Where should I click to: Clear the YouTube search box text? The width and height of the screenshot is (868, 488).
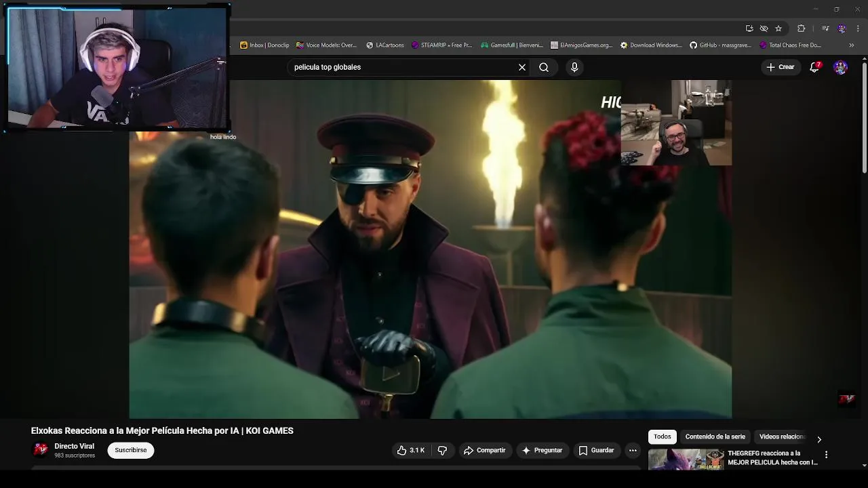[x=522, y=67]
